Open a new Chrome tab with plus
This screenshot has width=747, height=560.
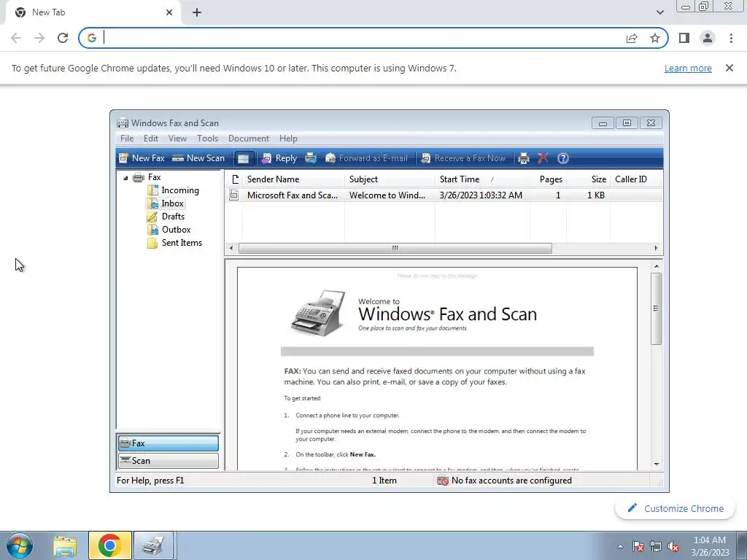click(197, 12)
